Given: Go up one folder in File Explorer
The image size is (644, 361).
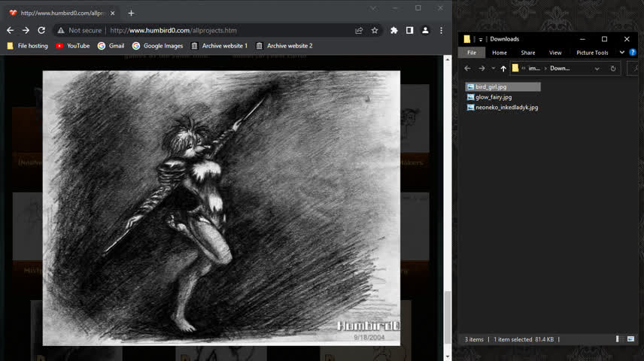Looking at the screenshot, I should click(503, 68).
